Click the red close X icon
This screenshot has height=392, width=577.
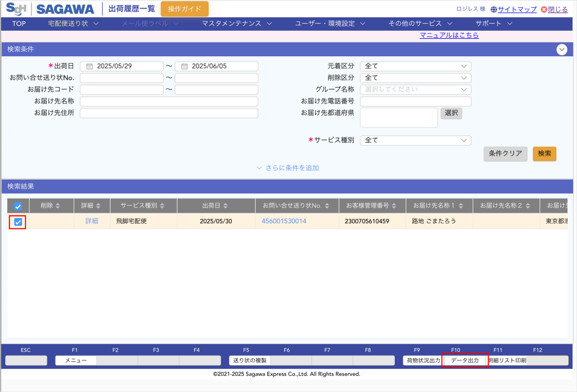tap(544, 9)
